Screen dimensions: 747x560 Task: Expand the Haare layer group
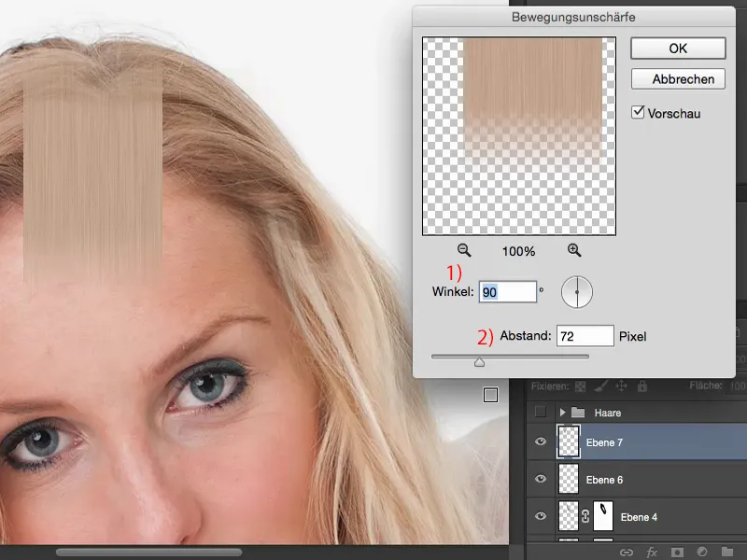point(563,413)
